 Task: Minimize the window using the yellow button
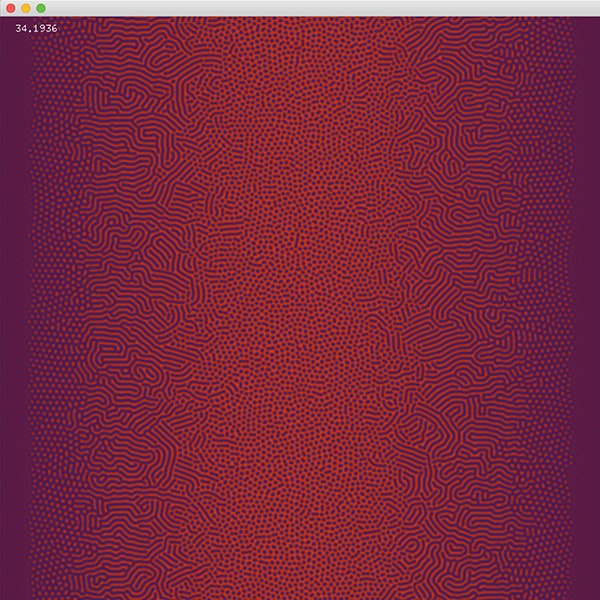[25, 8]
